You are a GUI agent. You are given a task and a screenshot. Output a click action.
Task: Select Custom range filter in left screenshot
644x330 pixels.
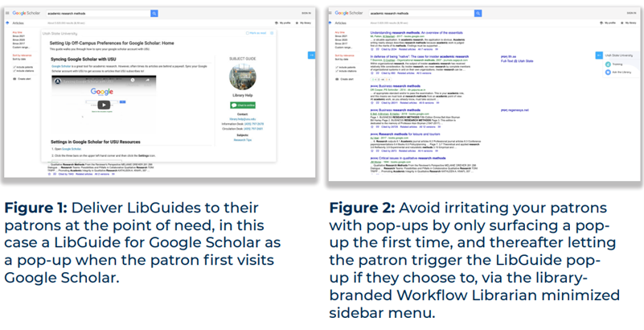[x=21, y=47]
